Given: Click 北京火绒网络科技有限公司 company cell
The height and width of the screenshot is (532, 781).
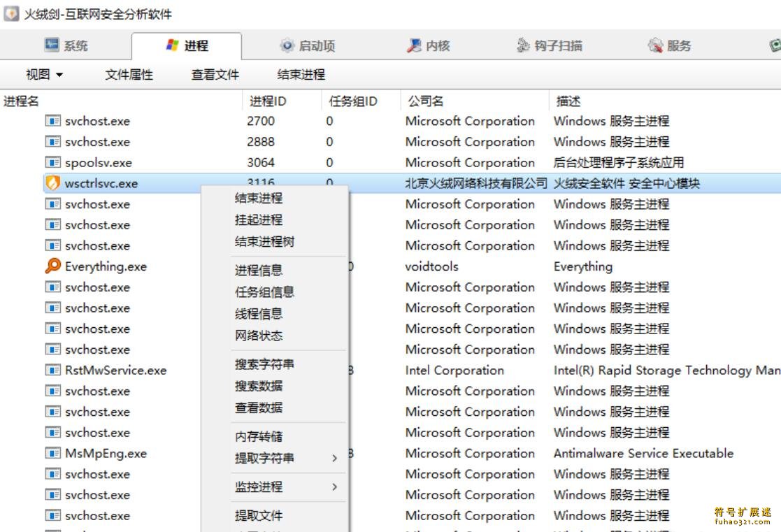Looking at the screenshot, I should [476, 183].
